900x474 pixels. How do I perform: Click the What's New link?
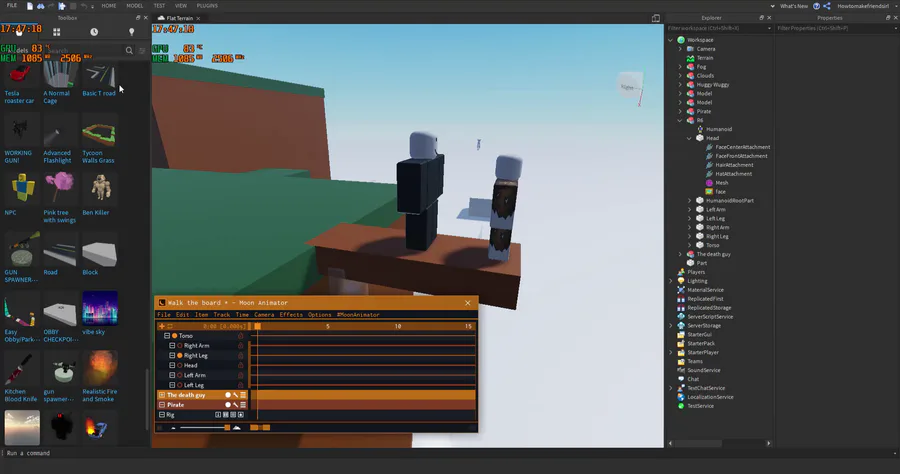click(794, 6)
